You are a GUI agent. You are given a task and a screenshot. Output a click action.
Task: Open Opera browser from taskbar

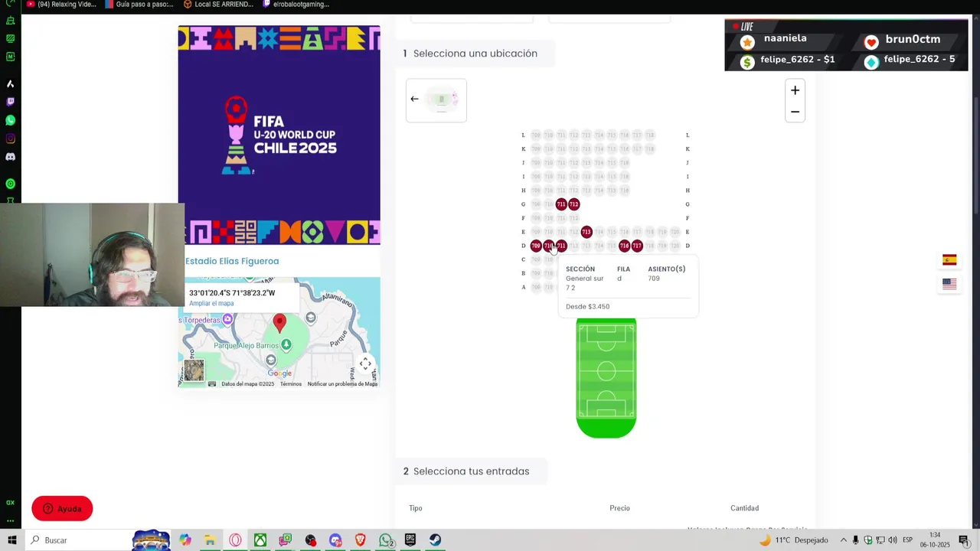(235, 540)
